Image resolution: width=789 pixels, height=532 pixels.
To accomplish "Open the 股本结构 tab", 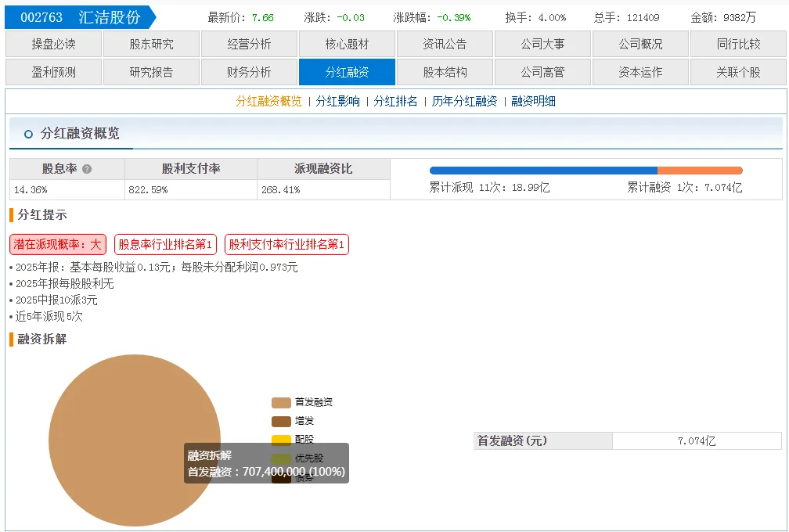I will pyautogui.click(x=445, y=72).
